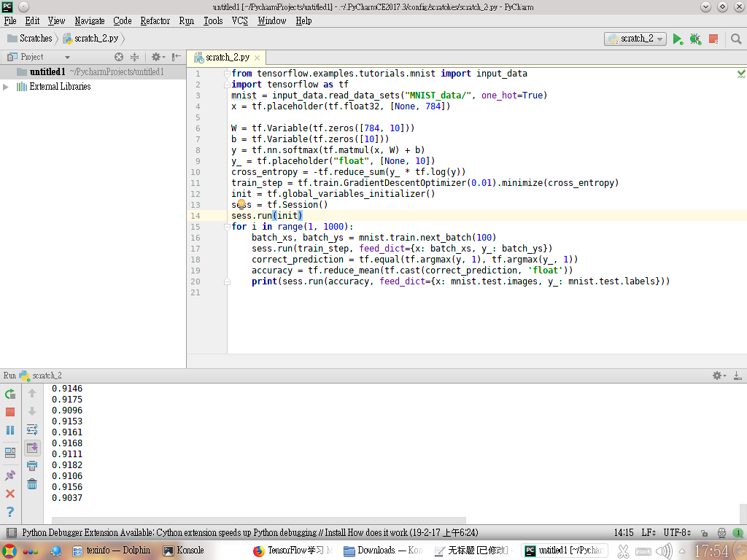Image resolution: width=747 pixels, height=560 pixels.
Task: Open Search Everywhere magnifier icon
Action: tap(736, 39)
